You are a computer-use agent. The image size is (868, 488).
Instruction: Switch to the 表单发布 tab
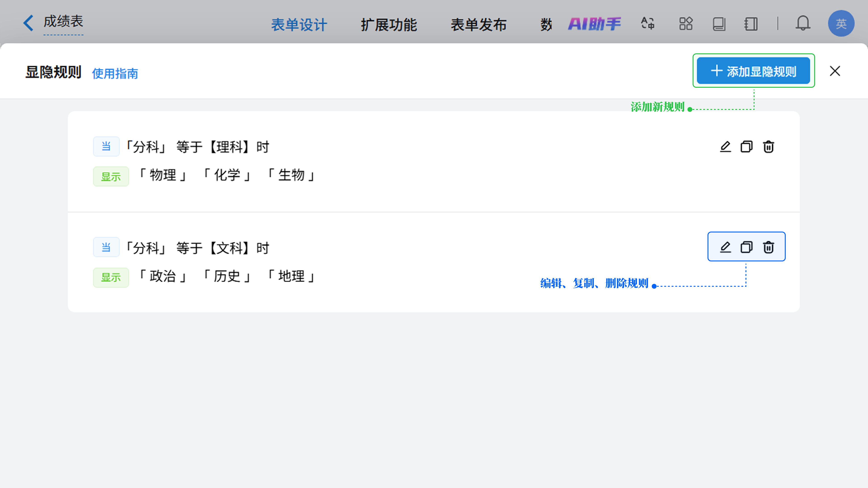(479, 25)
